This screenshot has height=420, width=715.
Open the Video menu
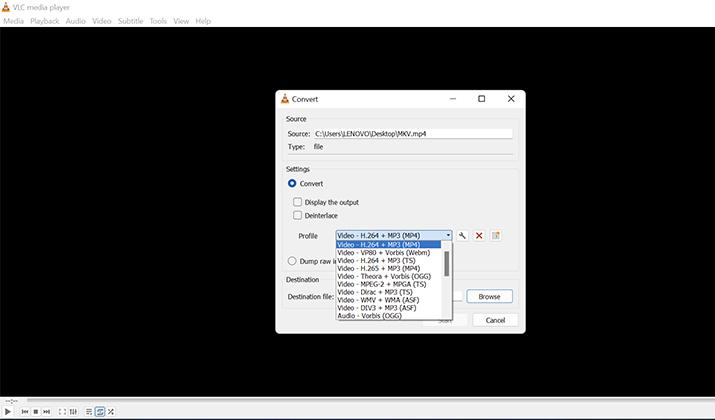[x=102, y=21]
